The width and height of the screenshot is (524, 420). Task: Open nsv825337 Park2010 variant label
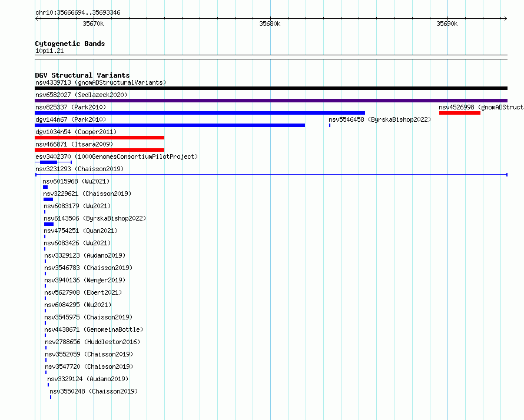[71, 107]
